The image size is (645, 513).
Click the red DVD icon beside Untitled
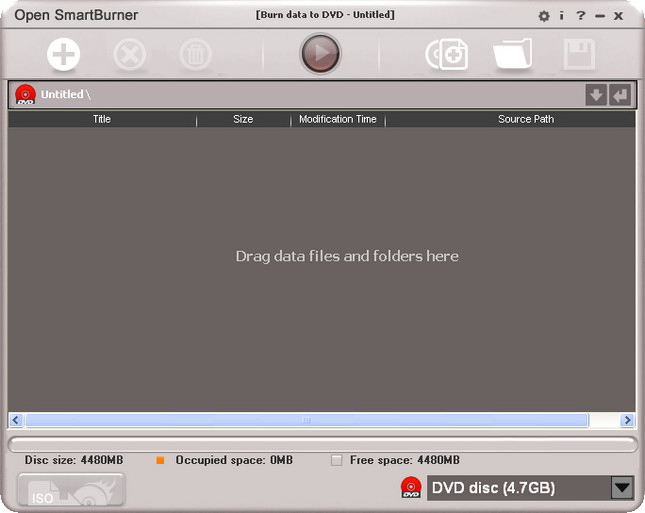click(26, 95)
